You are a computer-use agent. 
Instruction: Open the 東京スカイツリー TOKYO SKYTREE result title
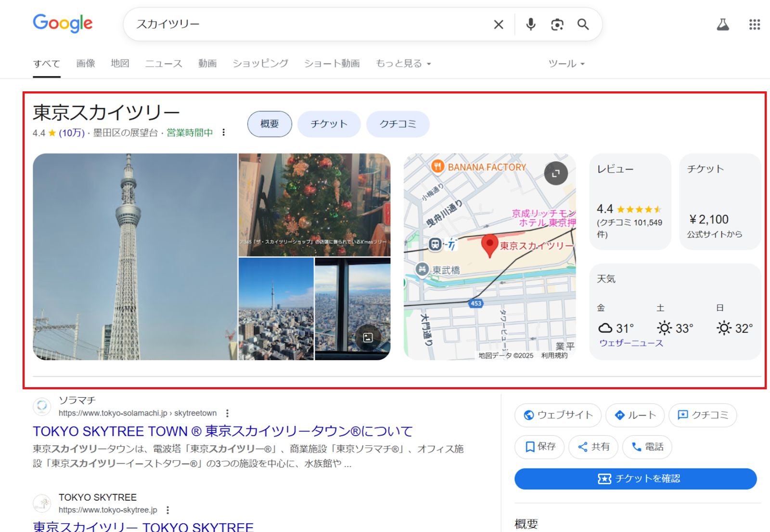pos(143,527)
